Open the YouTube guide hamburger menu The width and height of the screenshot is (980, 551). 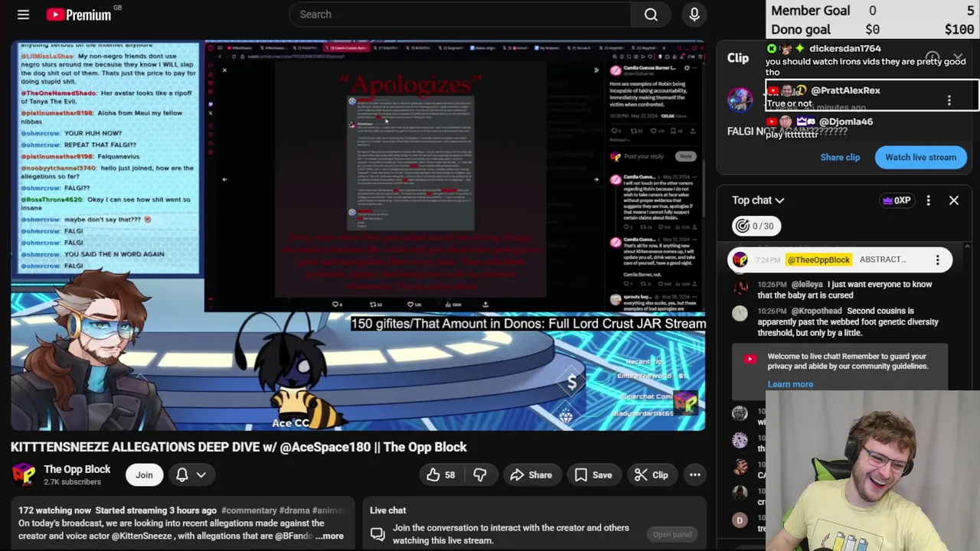(23, 15)
